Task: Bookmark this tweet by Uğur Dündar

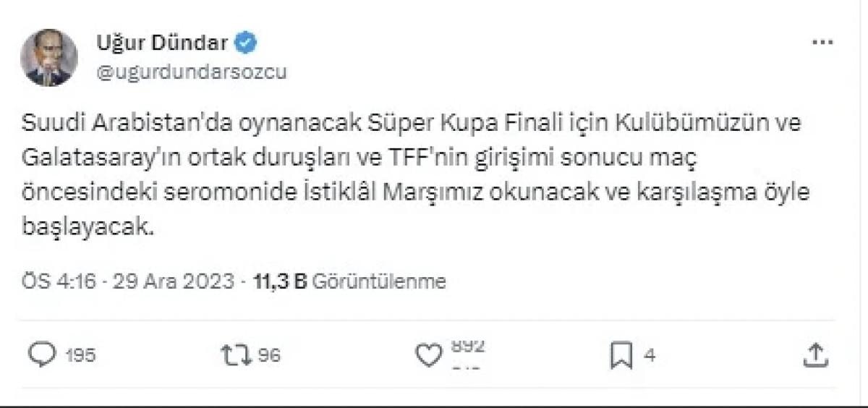Action: (621, 354)
